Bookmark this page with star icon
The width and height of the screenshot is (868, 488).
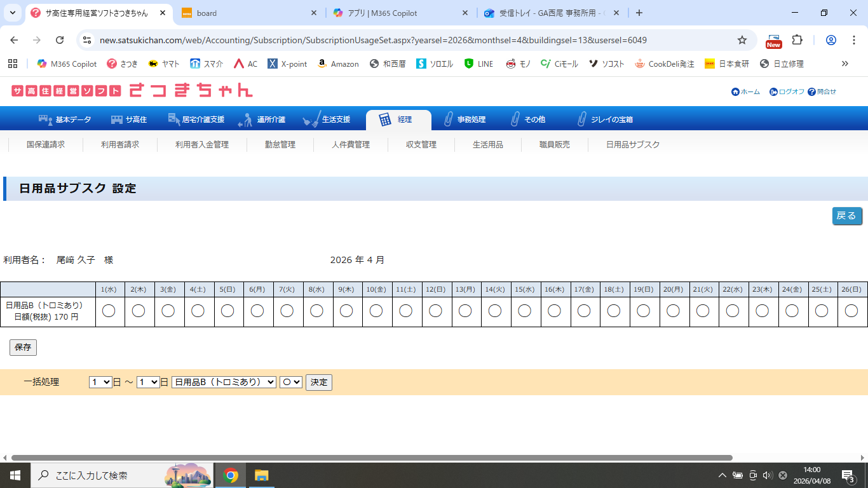(742, 40)
